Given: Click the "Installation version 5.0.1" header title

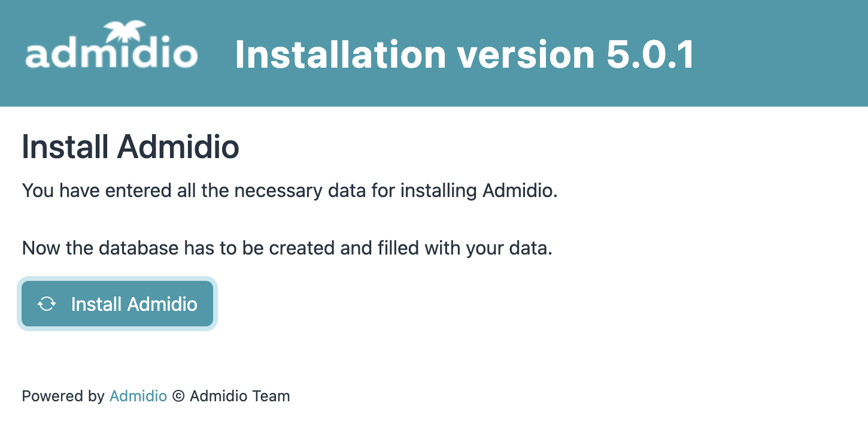Looking at the screenshot, I should click(x=465, y=54).
